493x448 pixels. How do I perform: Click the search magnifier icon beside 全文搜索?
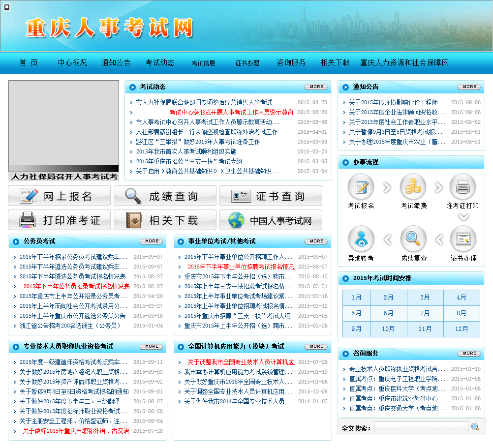pyautogui.click(x=475, y=427)
